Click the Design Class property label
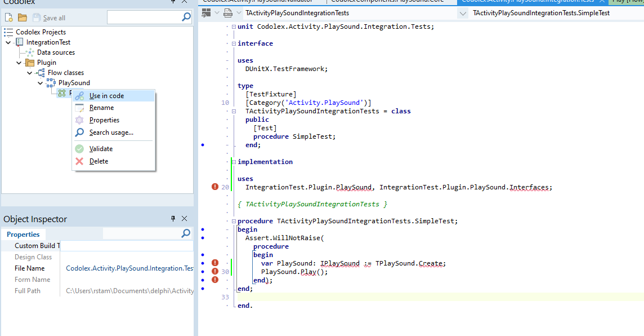 [x=33, y=257]
